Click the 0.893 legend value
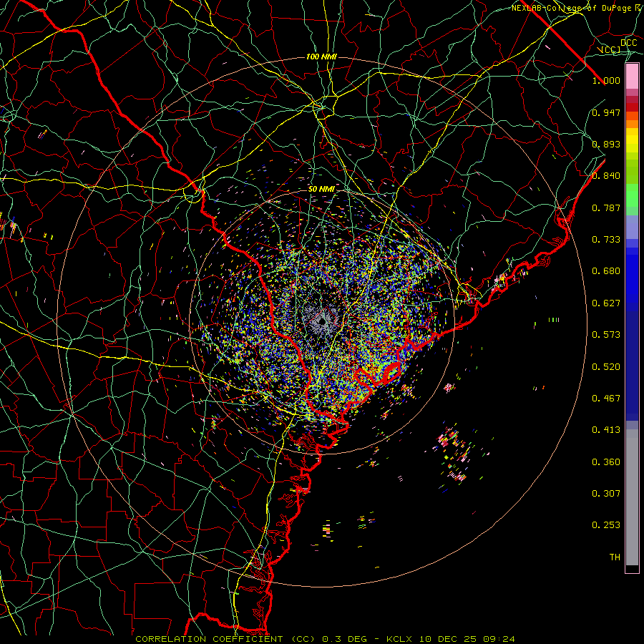The image size is (644, 644). tap(606, 144)
